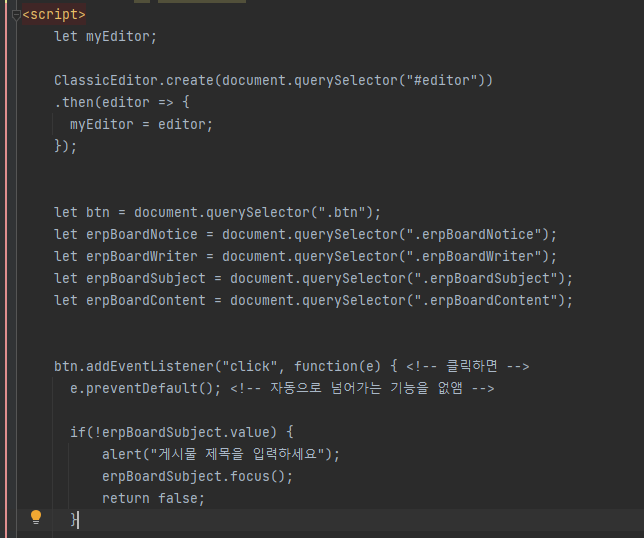The image size is (644, 538).
Task: Click the '.then(editor => {' line
Action: coord(122,102)
